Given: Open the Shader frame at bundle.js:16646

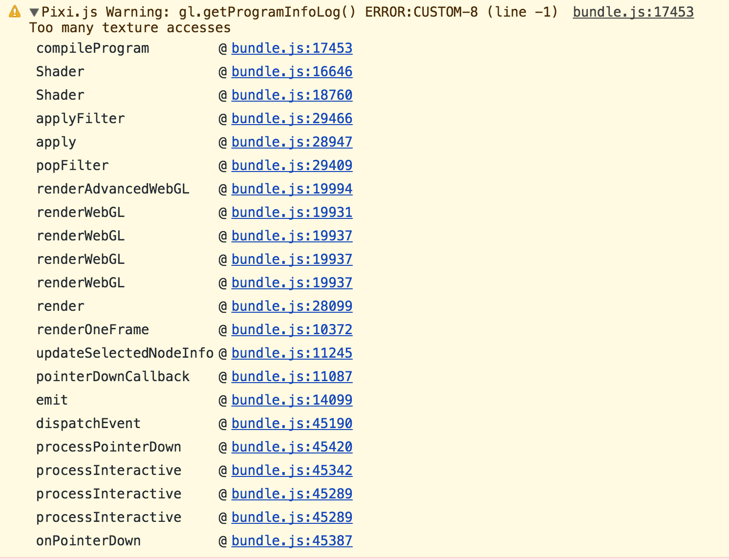Looking at the screenshot, I should pos(291,71).
